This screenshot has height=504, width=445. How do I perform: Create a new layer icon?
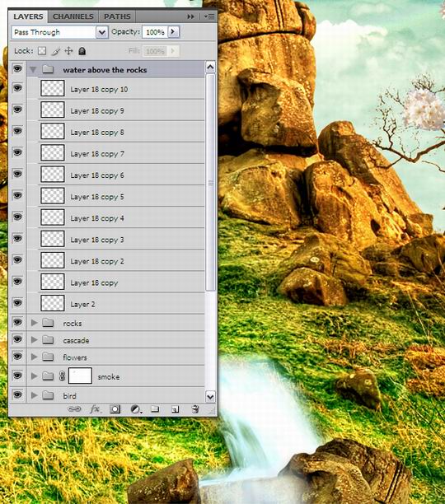click(x=176, y=409)
